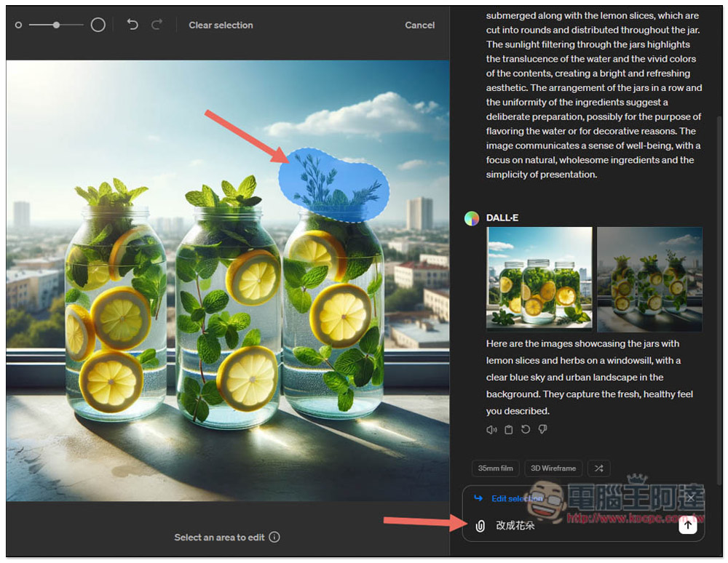
Task: Click the read aloud speaker icon
Action: (491, 430)
